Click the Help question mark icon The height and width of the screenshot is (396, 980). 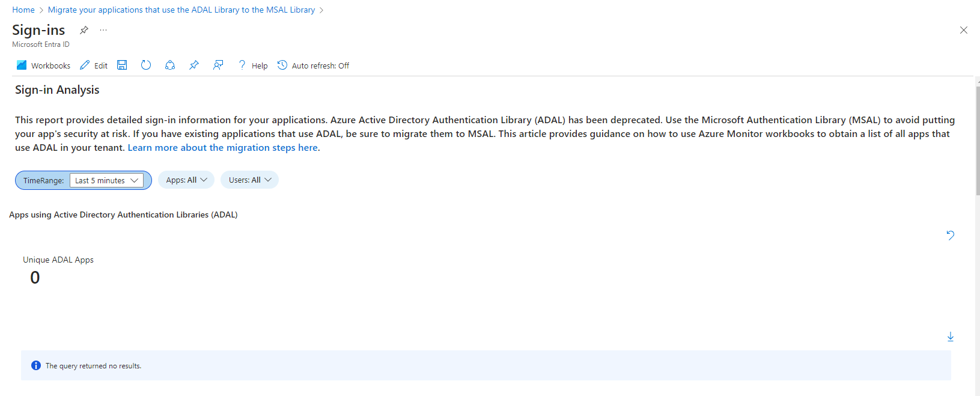pos(242,65)
